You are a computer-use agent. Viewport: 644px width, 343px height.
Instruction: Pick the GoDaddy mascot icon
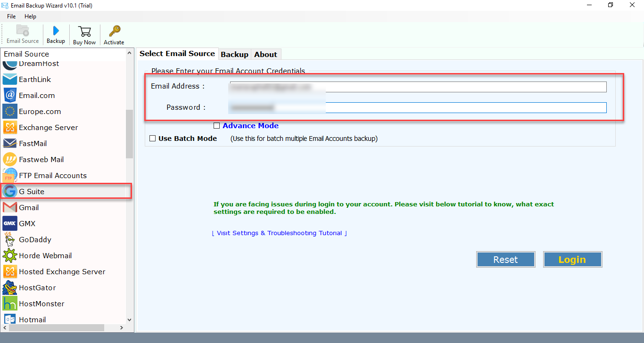(x=10, y=240)
